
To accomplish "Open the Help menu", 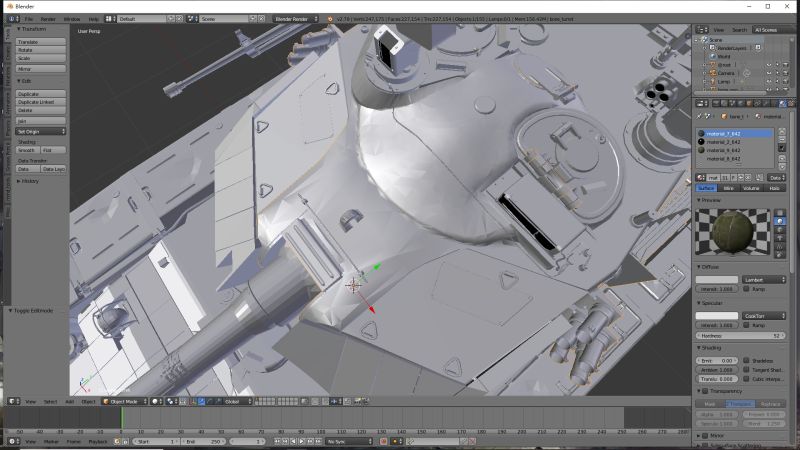I will [93, 19].
